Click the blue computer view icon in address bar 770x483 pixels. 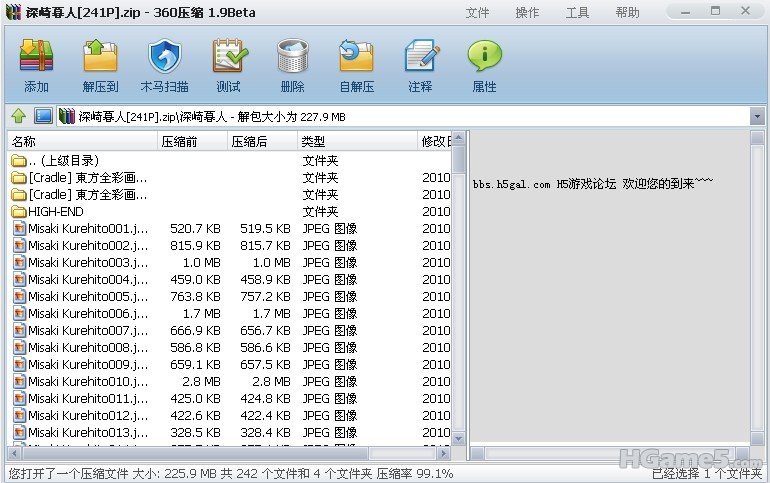[43, 116]
